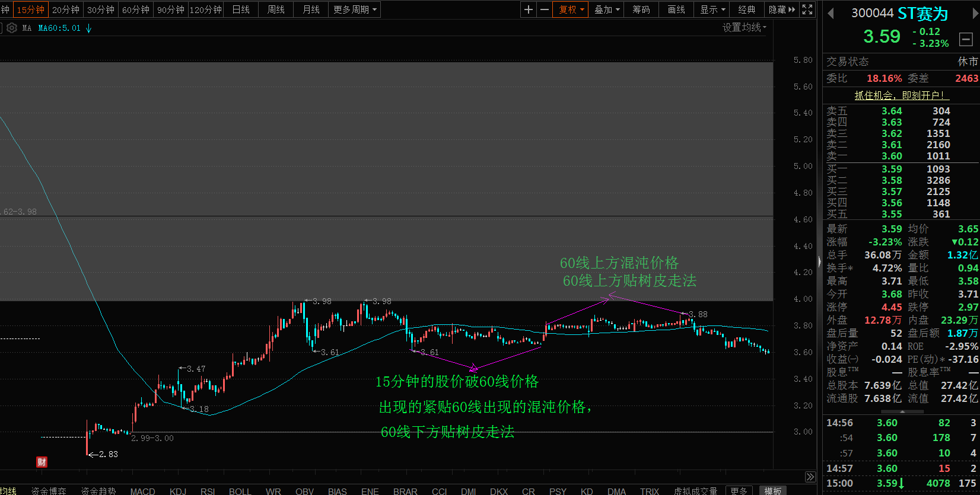980x495 pixels.
Task: Switch to 周线 weekly chart
Action: (x=275, y=9)
